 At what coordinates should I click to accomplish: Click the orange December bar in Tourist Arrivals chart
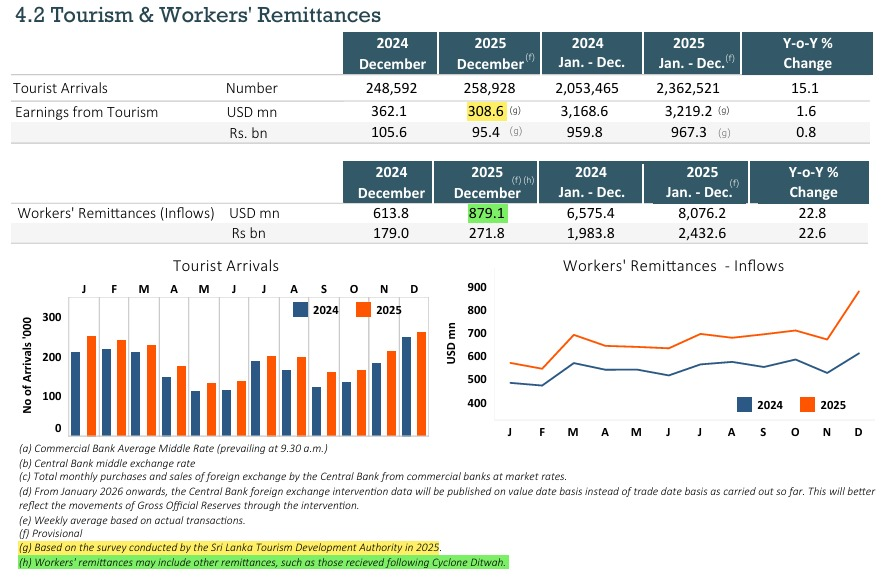tap(422, 383)
